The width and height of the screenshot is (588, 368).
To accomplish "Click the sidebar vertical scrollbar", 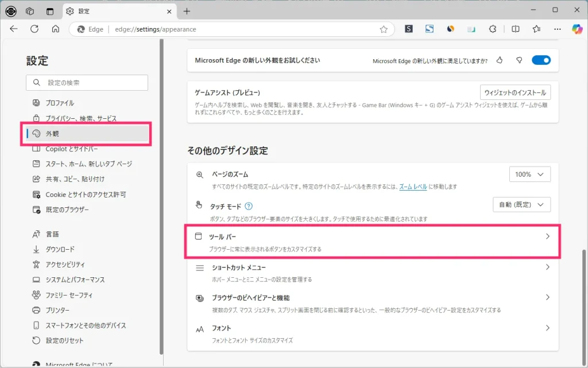I will click(161, 197).
